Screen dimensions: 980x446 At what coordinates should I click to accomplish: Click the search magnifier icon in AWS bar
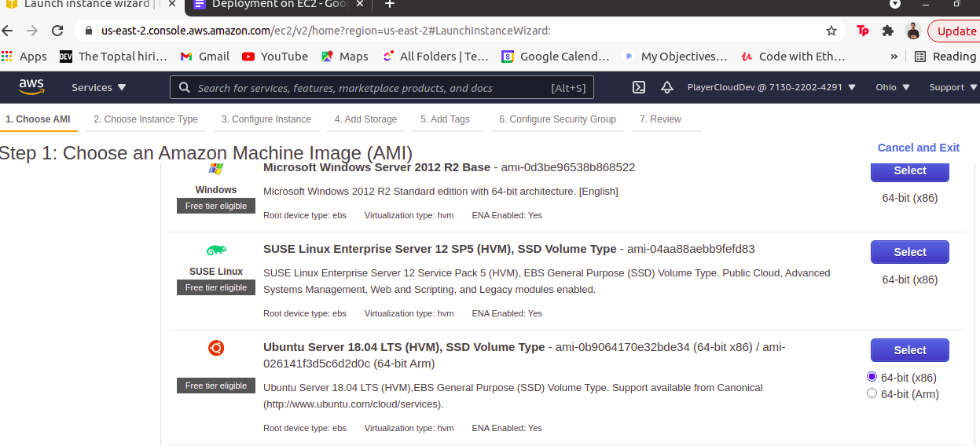[185, 87]
